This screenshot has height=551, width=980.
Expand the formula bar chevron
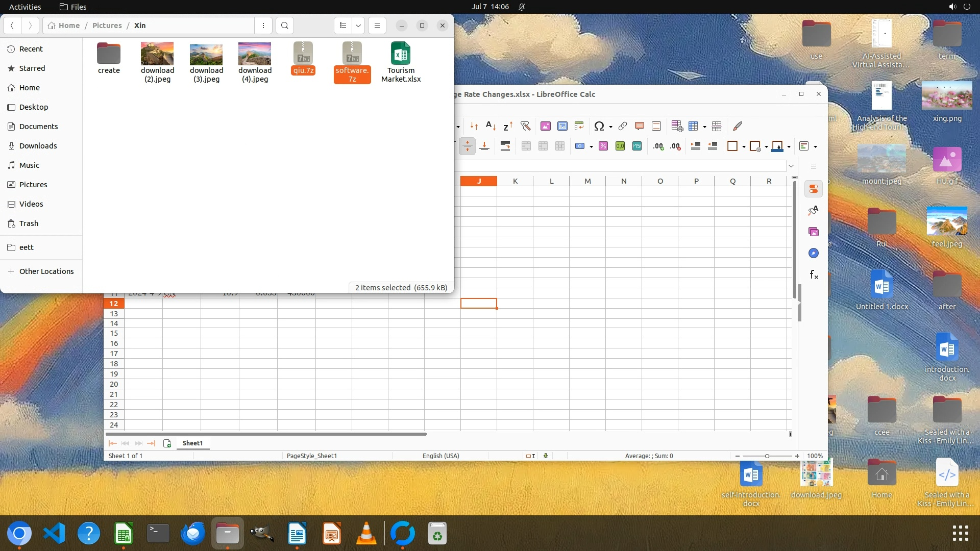pos(791,166)
